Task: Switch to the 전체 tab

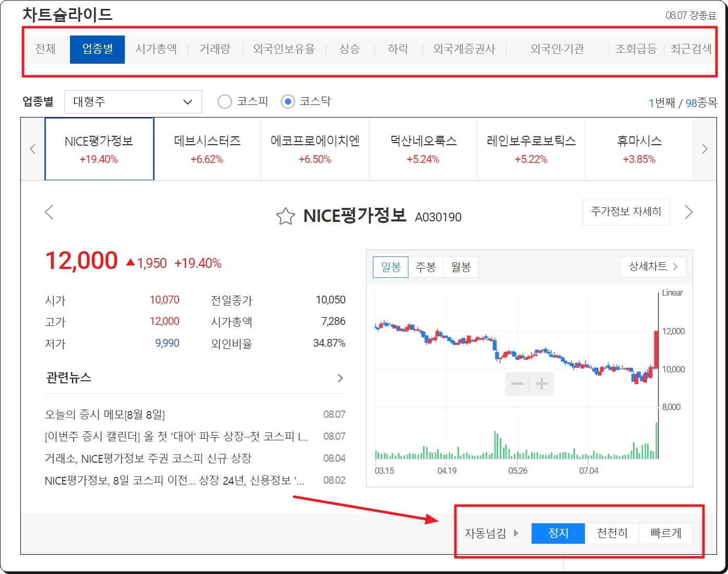Action: coord(45,49)
